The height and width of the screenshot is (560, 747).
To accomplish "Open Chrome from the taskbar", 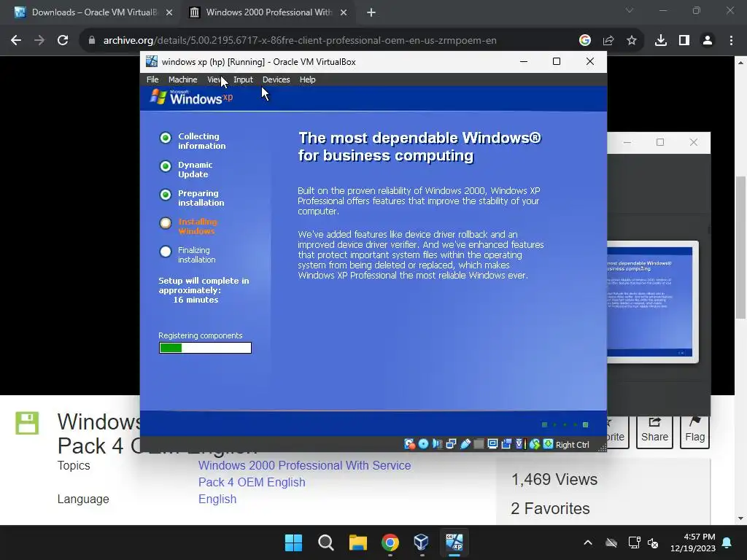I will click(390, 542).
